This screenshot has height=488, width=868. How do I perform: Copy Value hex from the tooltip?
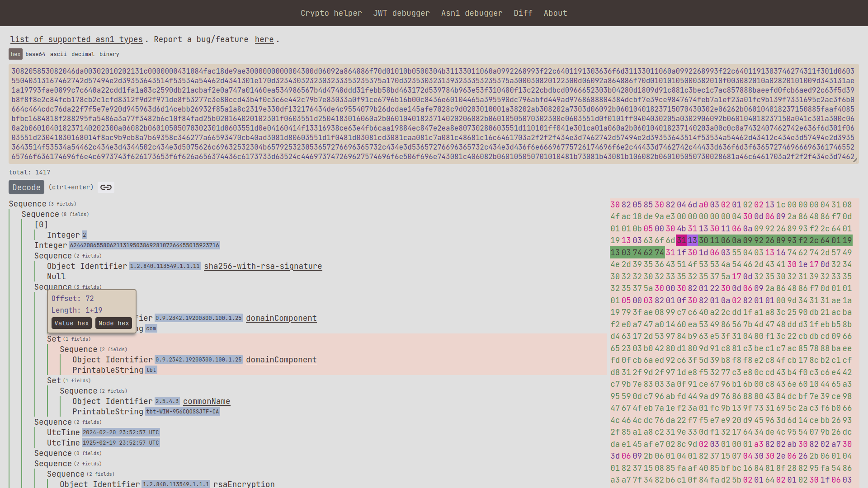[x=71, y=323]
